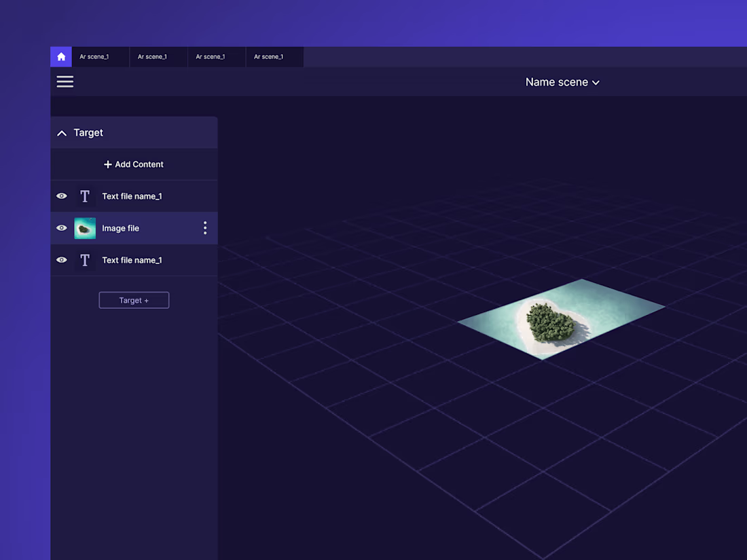Viewport: 747px width, 560px height.
Task: Toggle the eye icon on bottom Text file name_1
Action: tap(61, 260)
